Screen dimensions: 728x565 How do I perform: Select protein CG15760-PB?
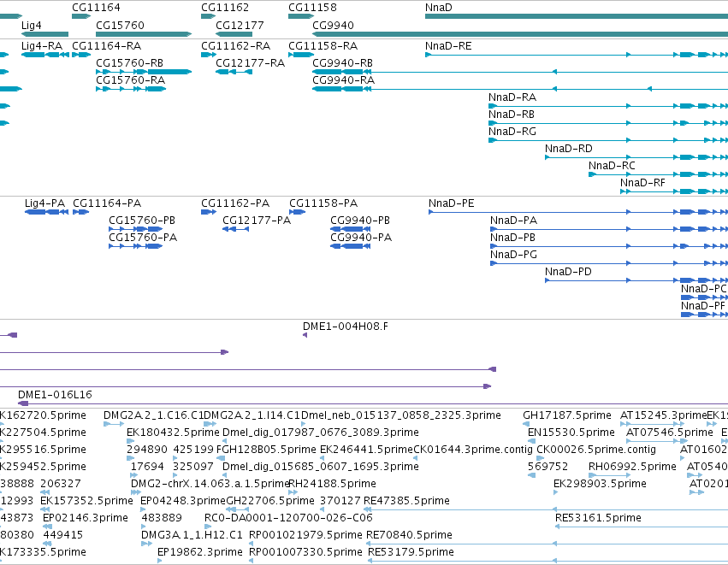(x=135, y=229)
